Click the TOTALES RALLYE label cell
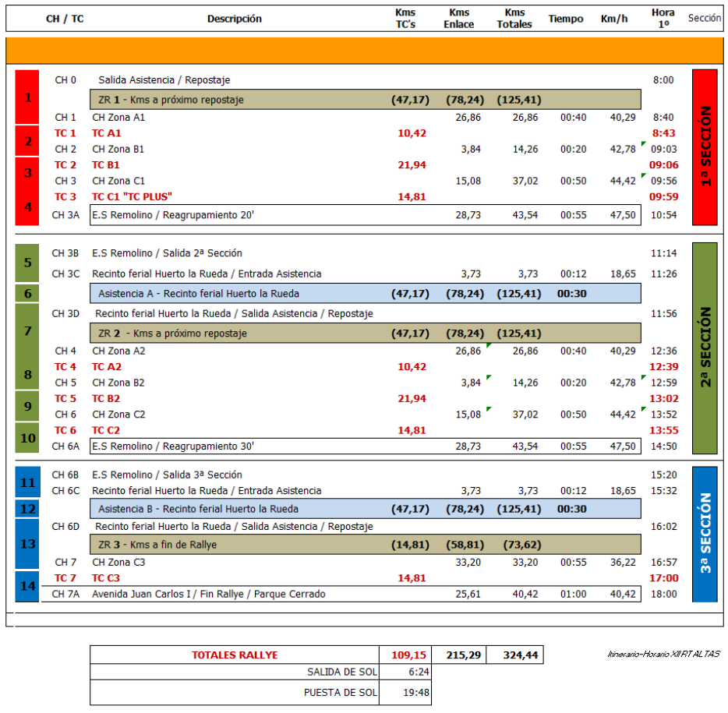 point(235,655)
